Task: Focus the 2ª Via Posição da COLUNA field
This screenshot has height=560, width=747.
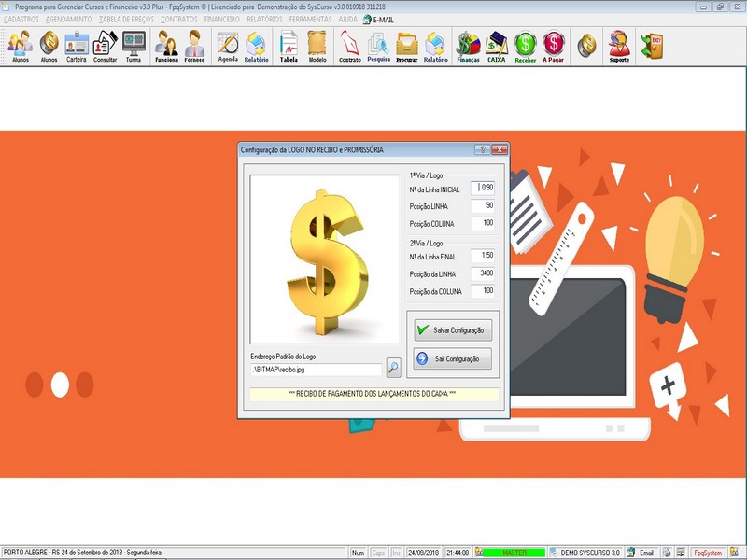Action: click(483, 291)
